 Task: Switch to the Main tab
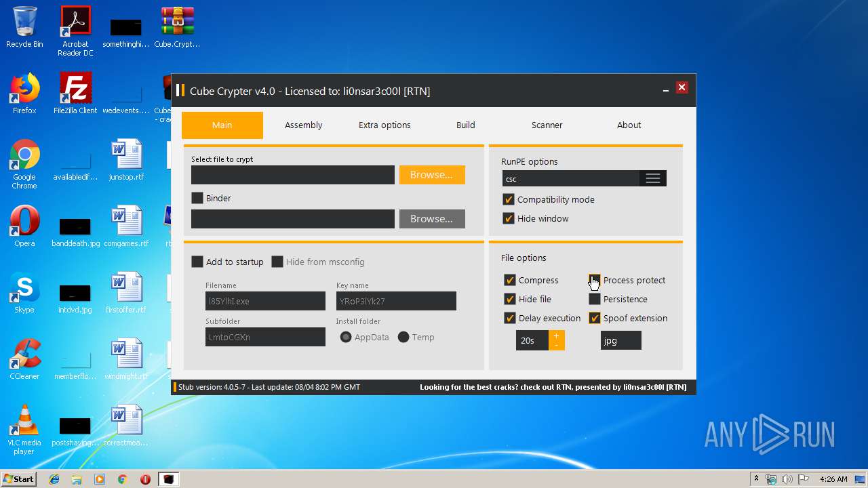[x=222, y=125]
